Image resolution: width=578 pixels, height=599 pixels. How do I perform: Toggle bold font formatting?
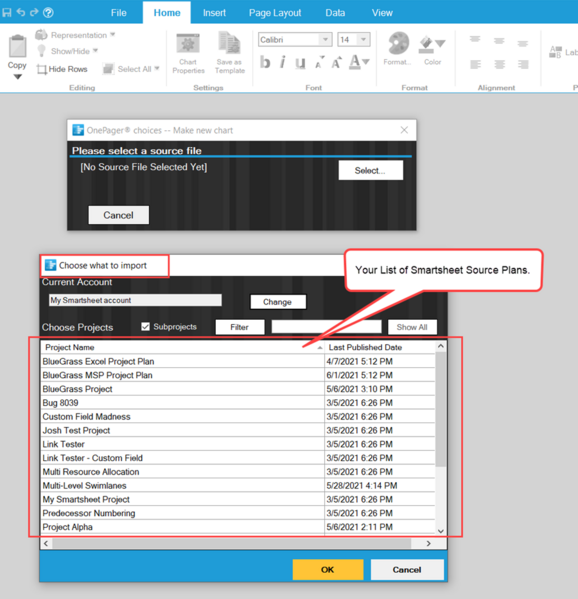coord(265,62)
